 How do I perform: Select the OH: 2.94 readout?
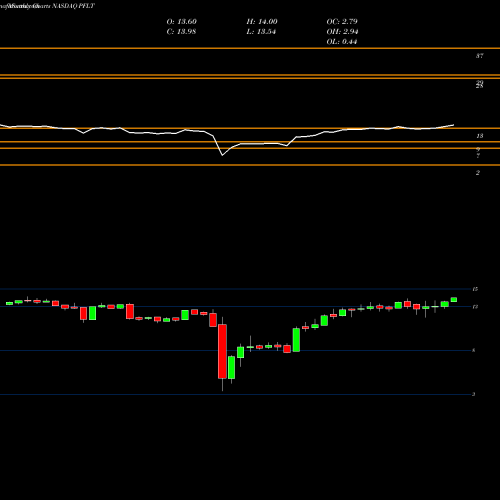pos(342,32)
